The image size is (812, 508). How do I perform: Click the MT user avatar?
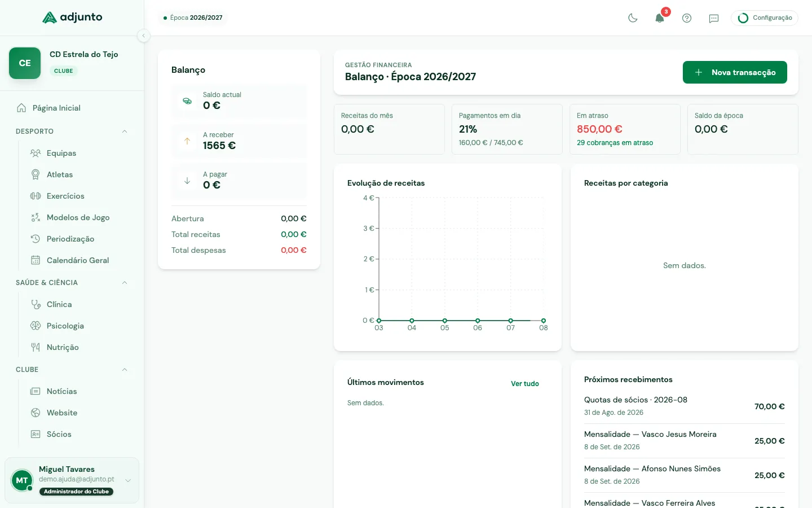22,480
